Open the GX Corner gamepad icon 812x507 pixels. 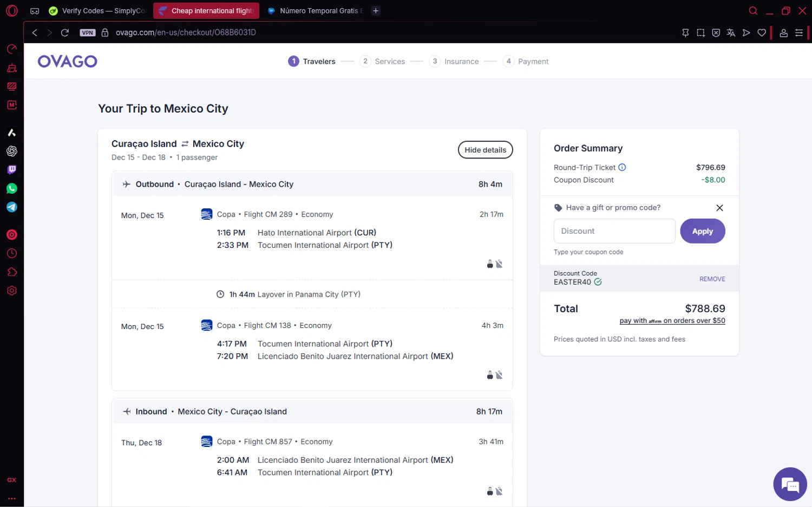35,11
